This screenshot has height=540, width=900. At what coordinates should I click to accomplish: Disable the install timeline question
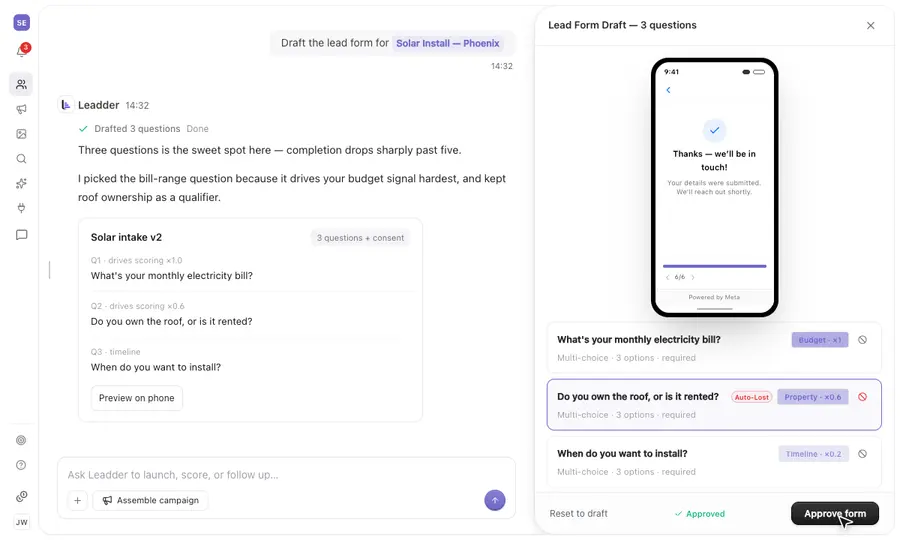pyautogui.click(x=862, y=454)
